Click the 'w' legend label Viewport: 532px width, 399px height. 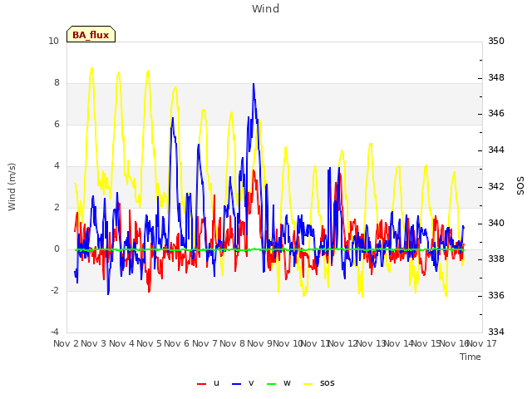click(x=287, y=383)
